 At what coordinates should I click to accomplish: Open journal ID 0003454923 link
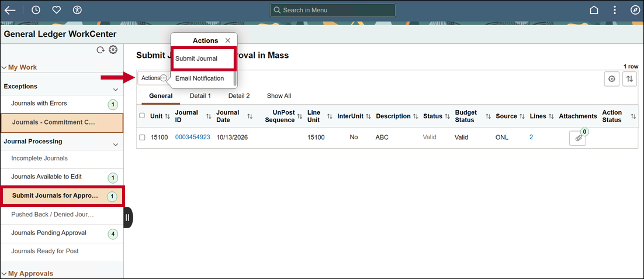193,137
